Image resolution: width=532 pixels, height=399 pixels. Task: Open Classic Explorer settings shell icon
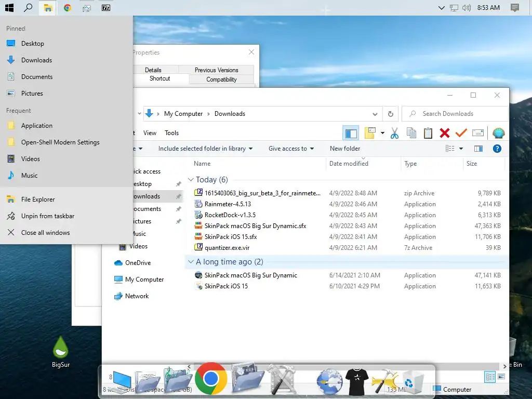click(498, 133)
